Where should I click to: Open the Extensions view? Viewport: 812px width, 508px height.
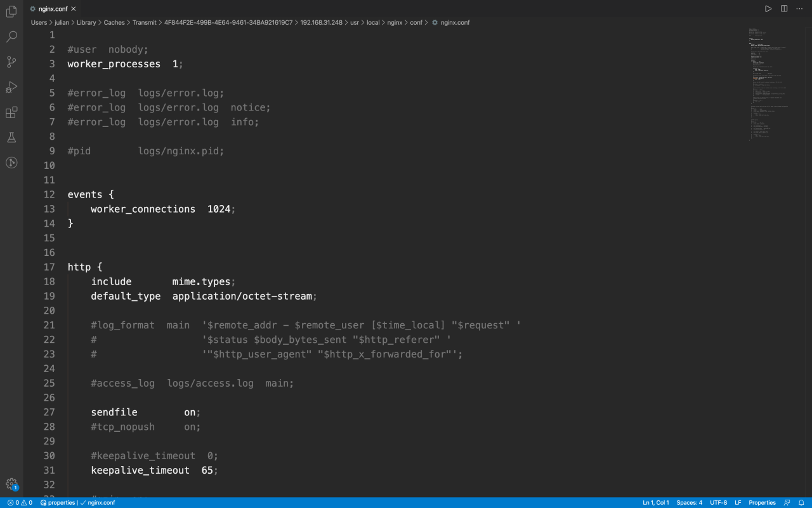tap(11, 112)
